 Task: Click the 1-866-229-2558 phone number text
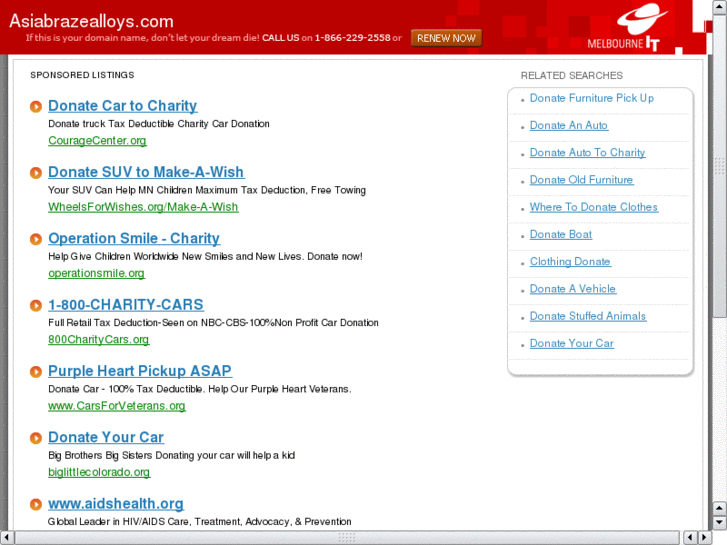click(352, 38)
